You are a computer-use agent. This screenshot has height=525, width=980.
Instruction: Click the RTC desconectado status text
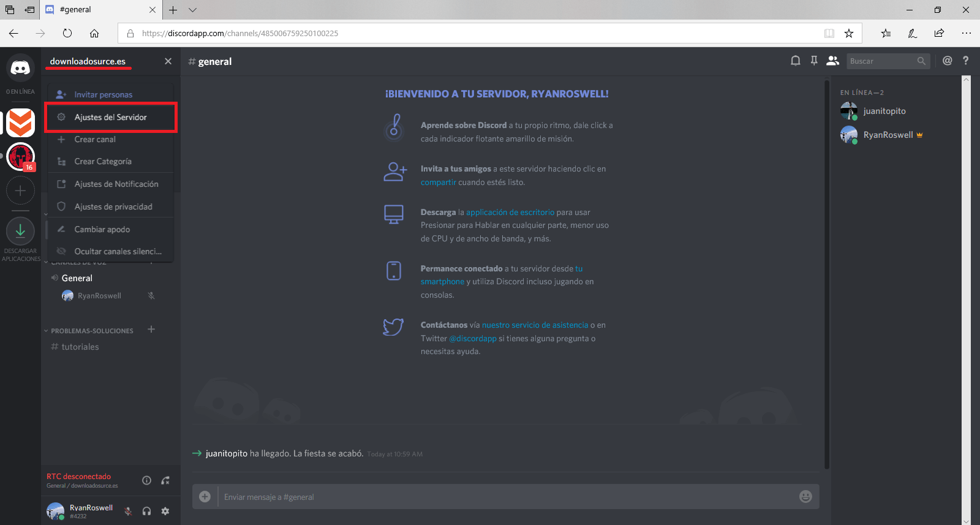pos(78,476)
